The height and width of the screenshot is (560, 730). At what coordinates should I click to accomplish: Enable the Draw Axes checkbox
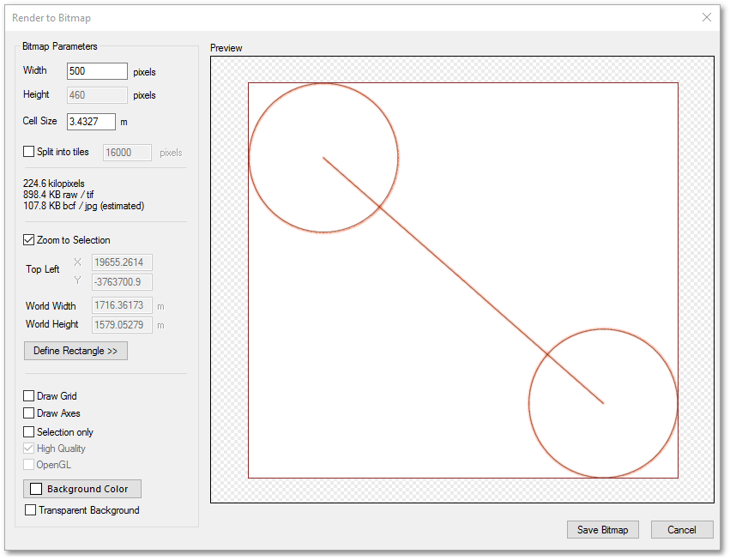(29, 412)
